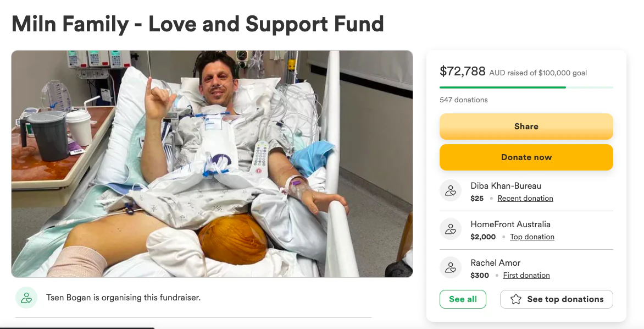The height and width of the screenshot is (329, 644).
Task: Open the See all donations button
Action: 463,299
